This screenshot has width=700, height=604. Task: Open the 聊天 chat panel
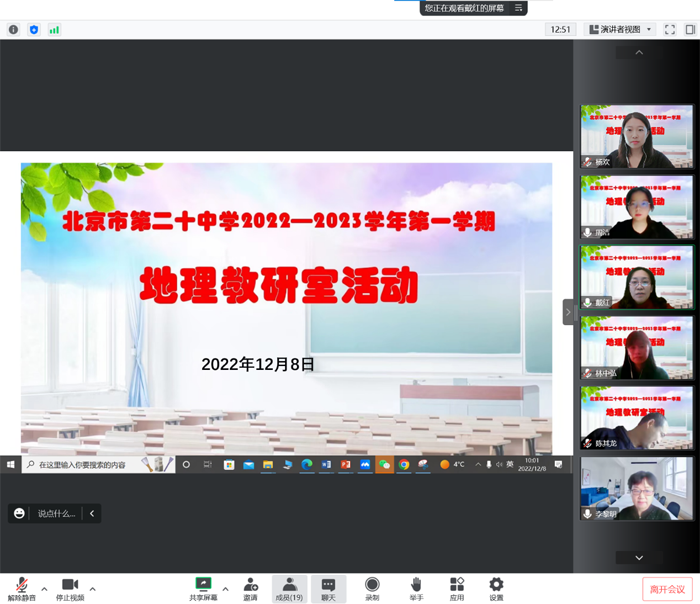328,589
